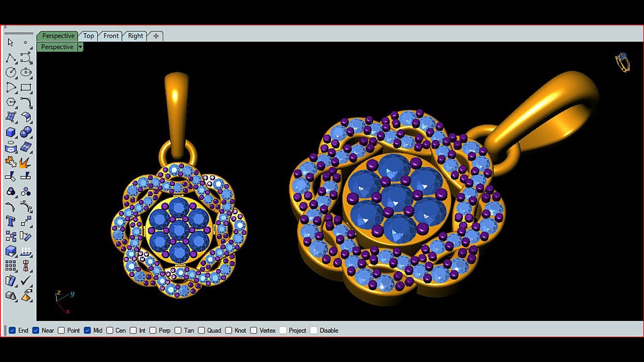
Task: Click the small ring icon at viewport corner
Action: tap(622, 62)
